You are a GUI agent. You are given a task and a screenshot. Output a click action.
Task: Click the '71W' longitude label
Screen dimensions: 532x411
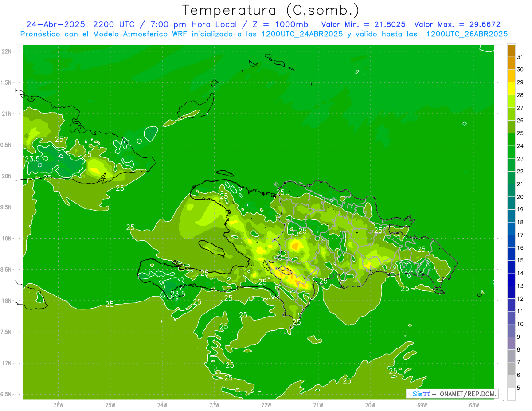pos(318,405)
